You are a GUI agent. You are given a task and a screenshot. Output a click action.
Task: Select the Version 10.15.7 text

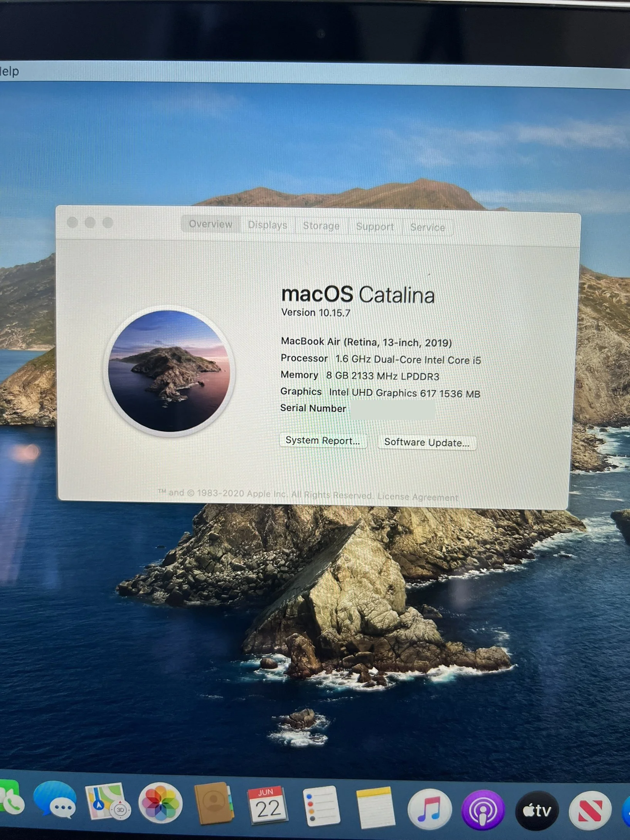[x=316, y=312]
